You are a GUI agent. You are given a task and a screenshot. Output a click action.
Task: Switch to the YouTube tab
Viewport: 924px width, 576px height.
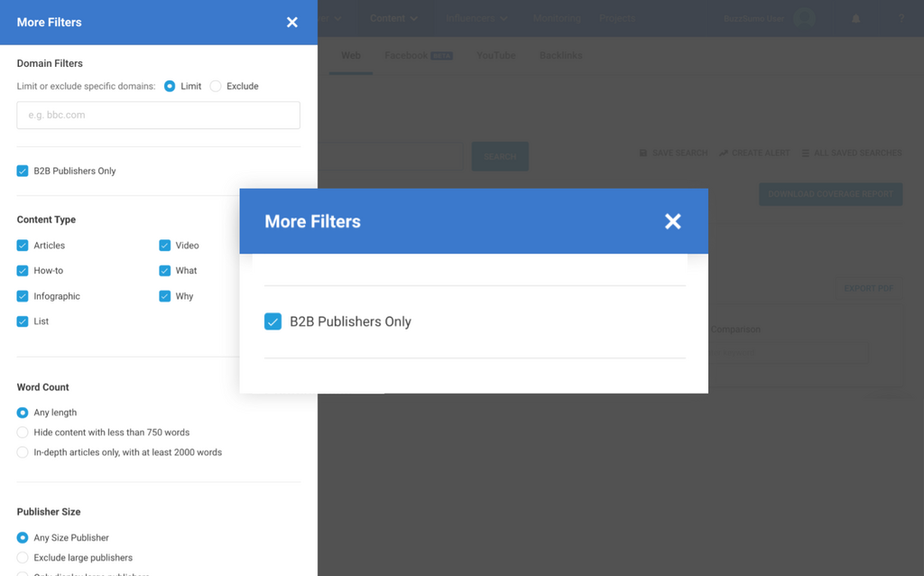[495, 56]
